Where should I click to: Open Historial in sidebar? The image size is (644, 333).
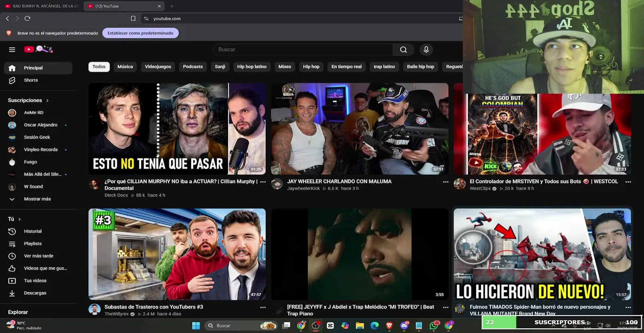click(x=38, y=231)
